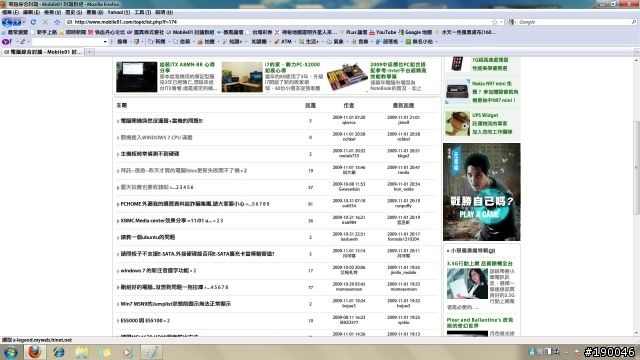Click the page vertical scrollbar thumb
640x360 pixels.
pyautogui.click(x=636, y=167)
